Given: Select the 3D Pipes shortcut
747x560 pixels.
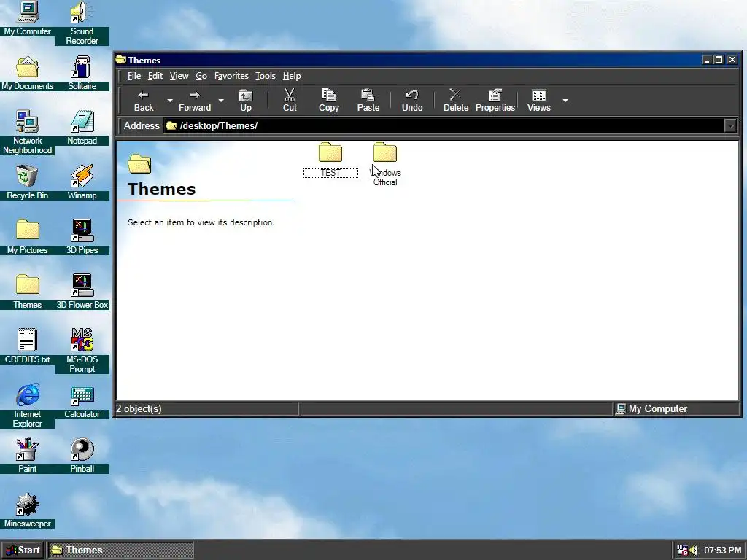Looking at the screenshot, I should (82, 237).
